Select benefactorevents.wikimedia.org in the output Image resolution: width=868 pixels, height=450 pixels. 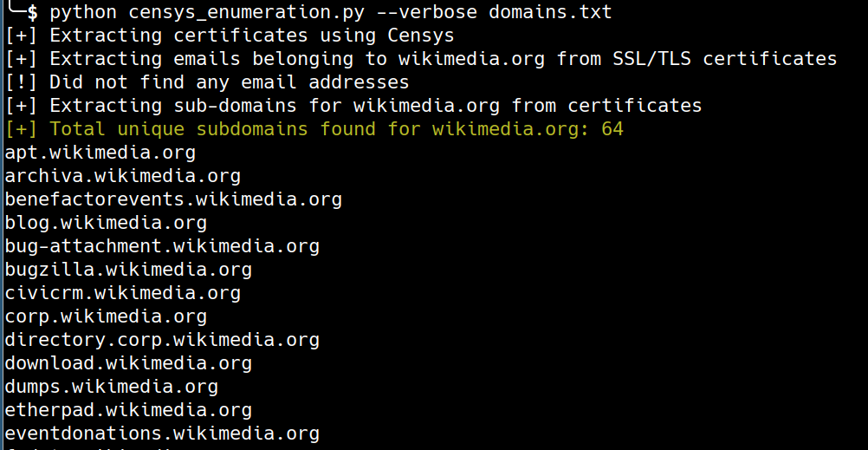click(173, 199)
